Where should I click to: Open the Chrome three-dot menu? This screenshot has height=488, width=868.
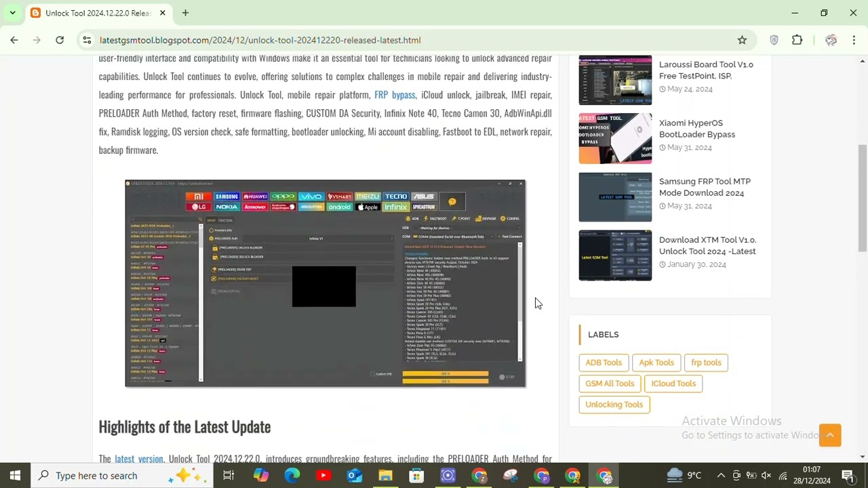coord(854,40)
